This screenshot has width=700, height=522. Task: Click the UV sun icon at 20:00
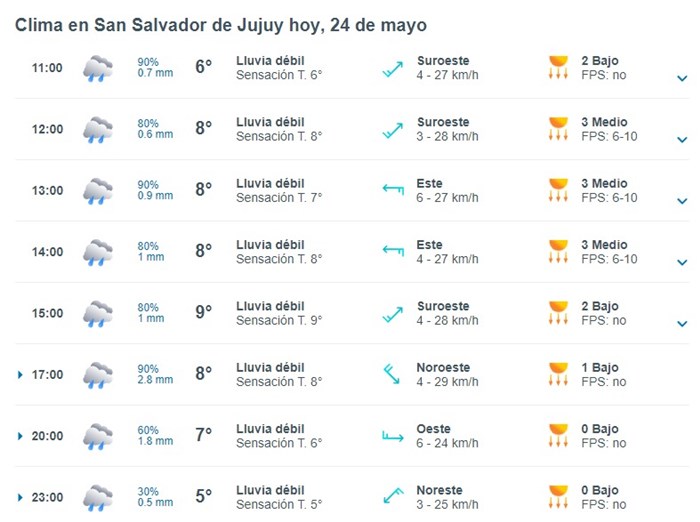click(x=558, y=436)
